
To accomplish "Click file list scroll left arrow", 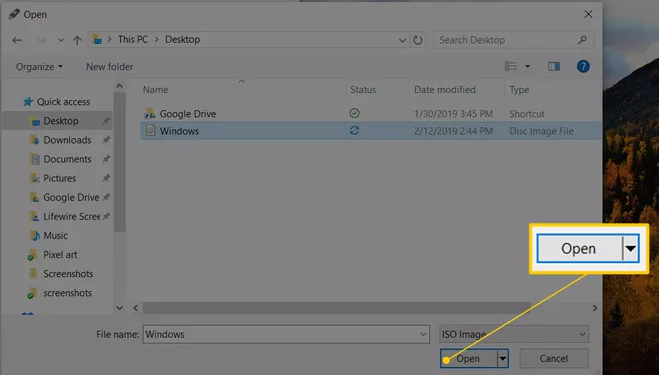I will pos(136,308).
